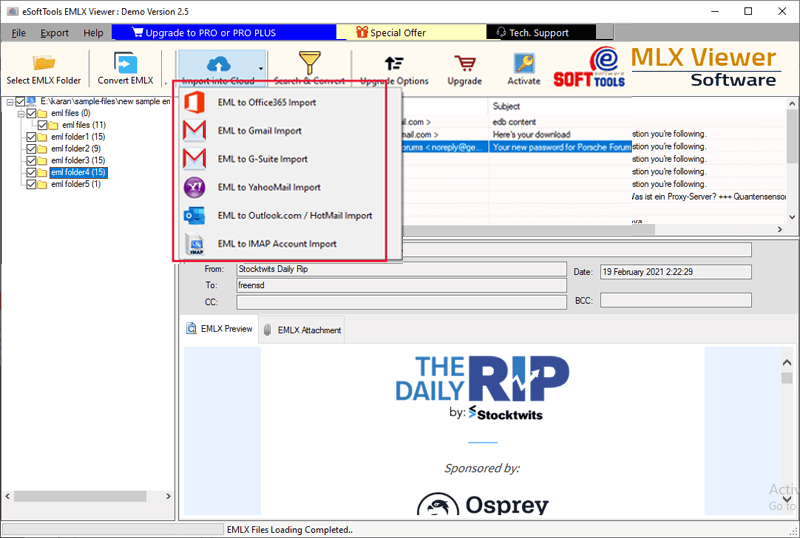Collapse the root E:\karan tree node

click(10, 102)
